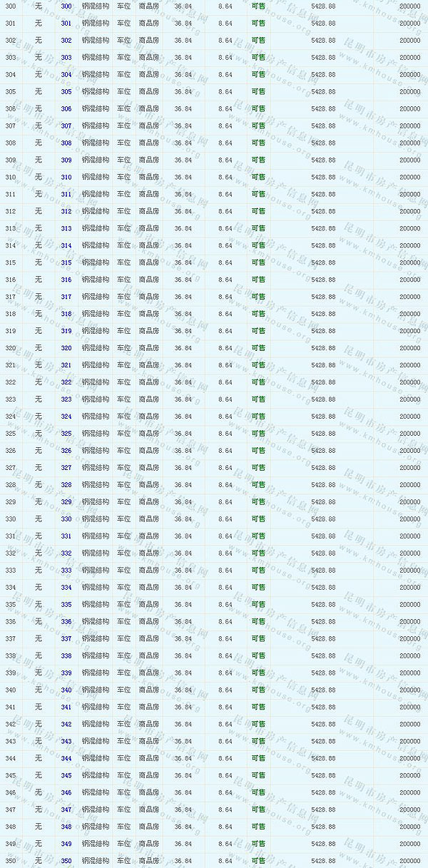Select blue unit number link 327

click(x=66, y=468)
